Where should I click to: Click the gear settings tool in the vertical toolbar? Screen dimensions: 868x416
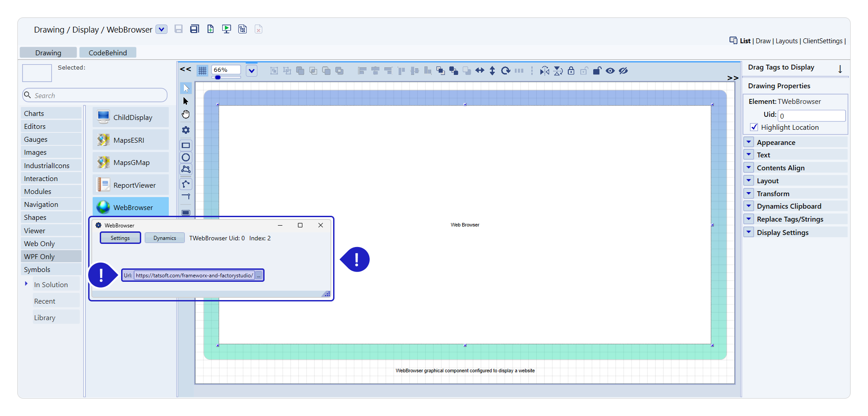186,130
